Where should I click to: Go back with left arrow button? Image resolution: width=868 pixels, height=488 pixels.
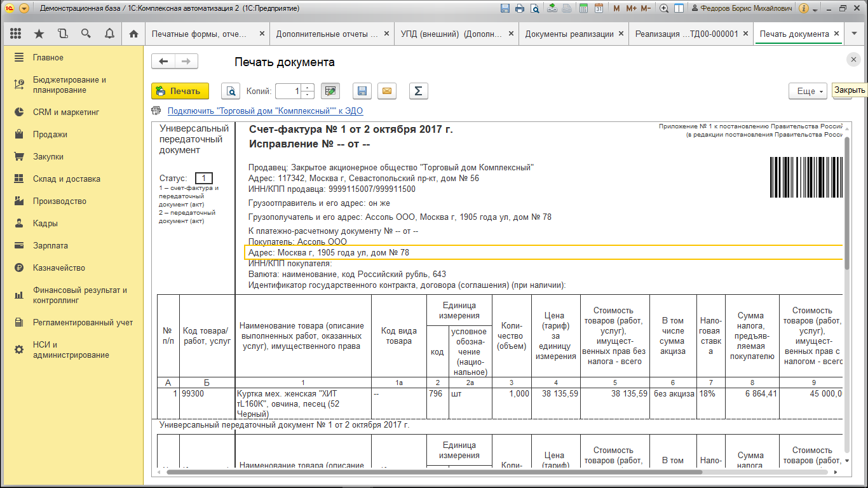(163, 61)
